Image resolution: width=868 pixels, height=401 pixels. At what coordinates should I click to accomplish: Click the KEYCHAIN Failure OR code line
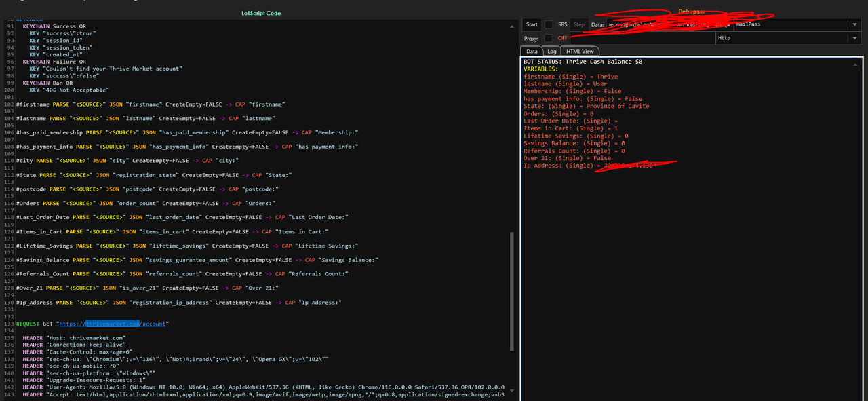[55, 62]
